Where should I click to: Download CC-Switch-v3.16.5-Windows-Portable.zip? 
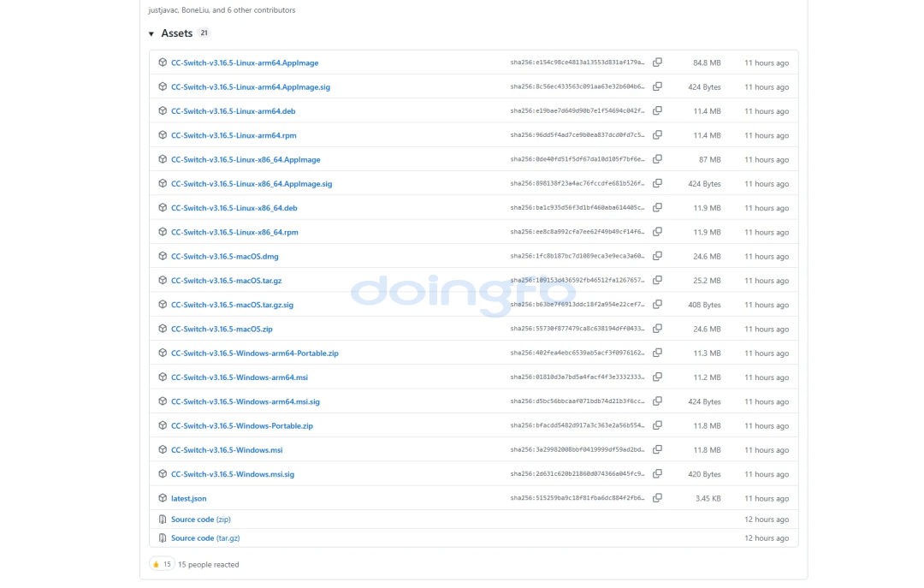[x=241, y=425]
